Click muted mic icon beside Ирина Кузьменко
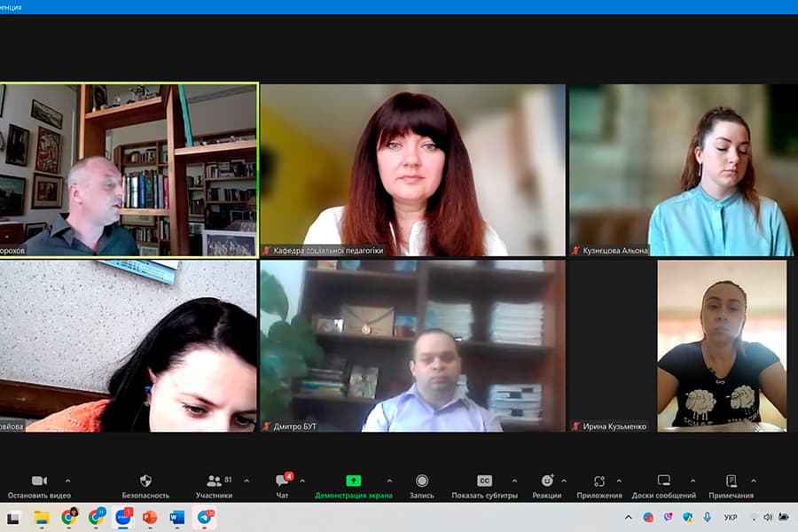 tap(576, 426)
